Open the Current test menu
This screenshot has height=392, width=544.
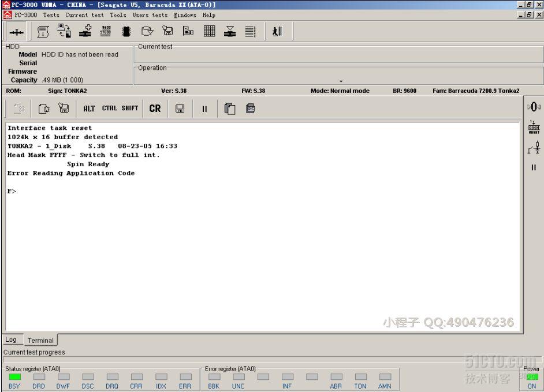84,15
